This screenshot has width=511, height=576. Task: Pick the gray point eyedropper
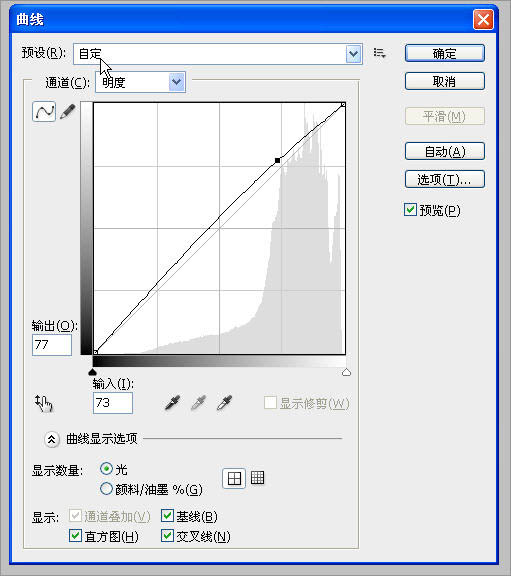[x=198, y=403]
